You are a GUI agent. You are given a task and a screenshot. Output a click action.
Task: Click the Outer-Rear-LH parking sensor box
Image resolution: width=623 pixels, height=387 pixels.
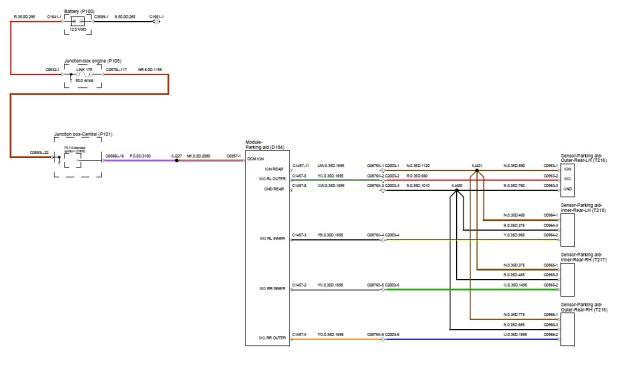pyautogui.click(x=567, y=180)
